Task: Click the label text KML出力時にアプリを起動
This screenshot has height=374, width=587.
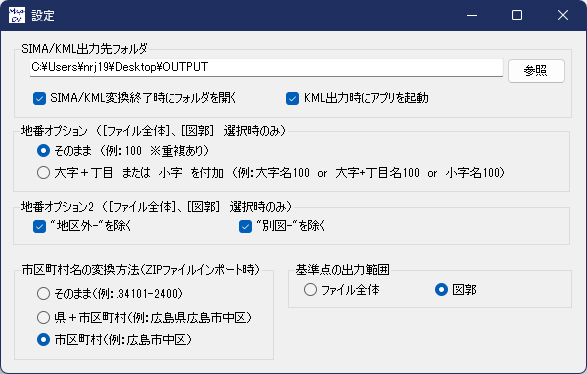Action: point(366,98)
